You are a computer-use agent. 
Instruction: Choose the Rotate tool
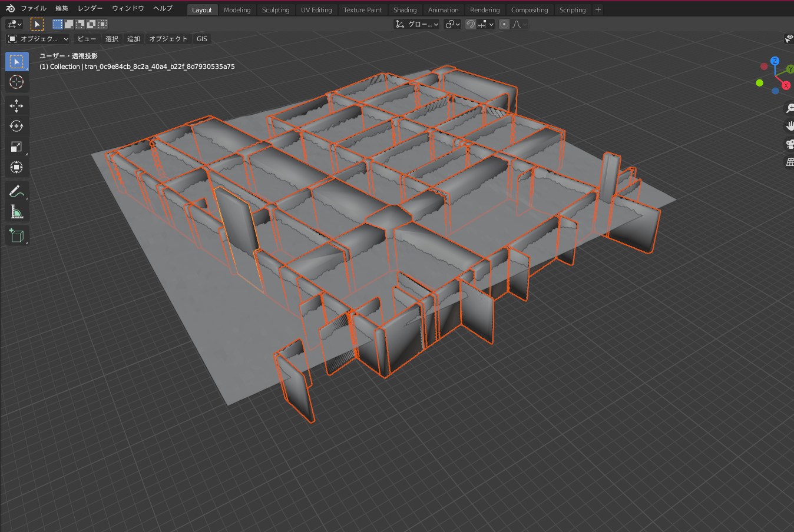point(16,126)
